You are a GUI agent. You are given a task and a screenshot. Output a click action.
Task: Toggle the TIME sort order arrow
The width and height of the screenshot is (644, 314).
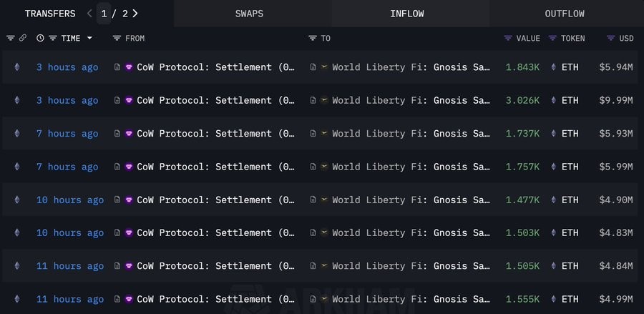[89, 38]
